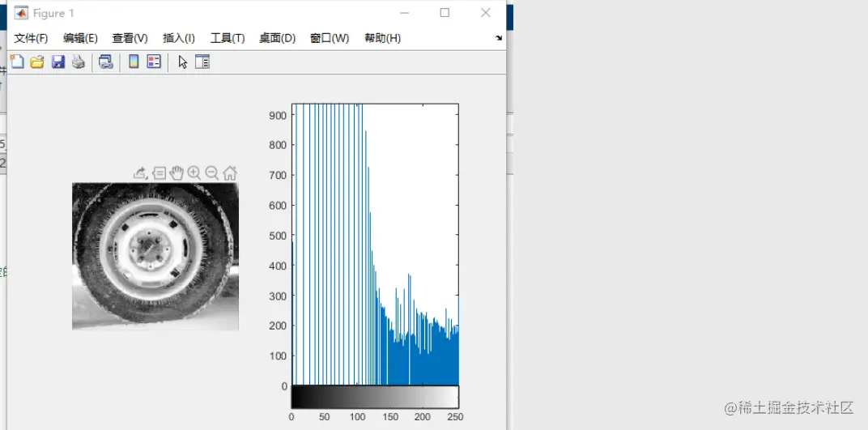Image resolution: width=868 pixels, height=430 pixels.
Task: Dock the figure with the arrow at menu bar end
Action: click(499, 38)
